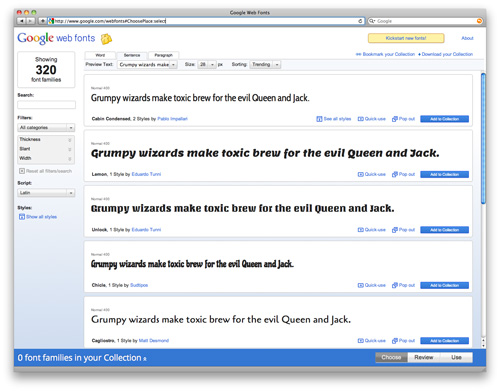Screen dimensions: 500x391
Task: Click See all styles for Cabin Condensed
Action: [334, 119]
